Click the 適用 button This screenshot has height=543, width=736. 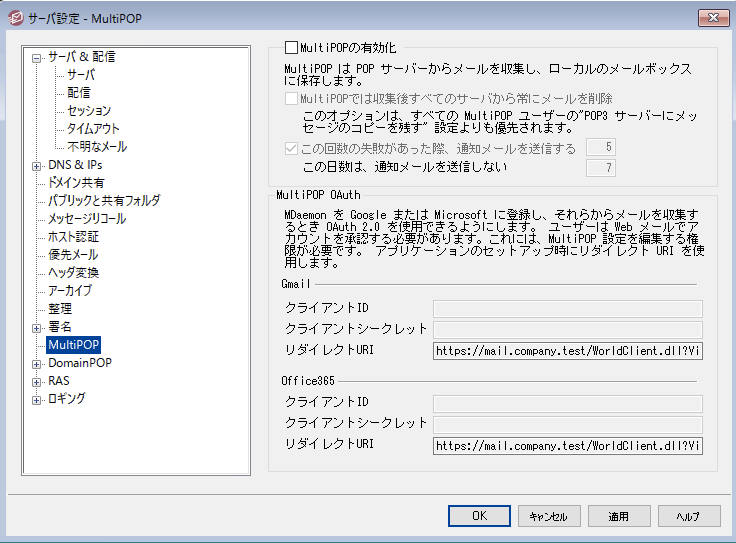[x=618, y=516]
